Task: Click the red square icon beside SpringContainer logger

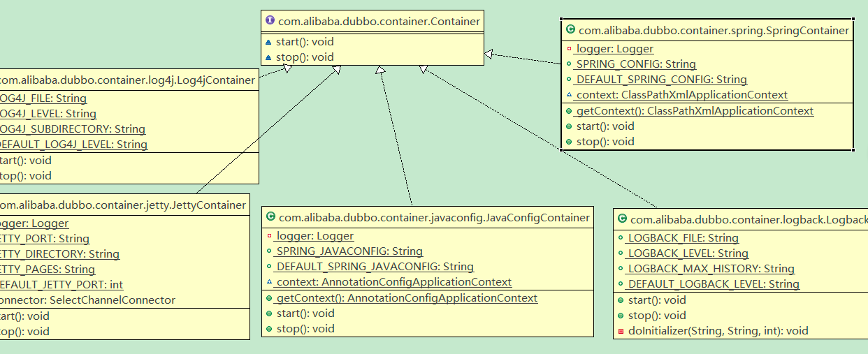Action: coord(570,49)
